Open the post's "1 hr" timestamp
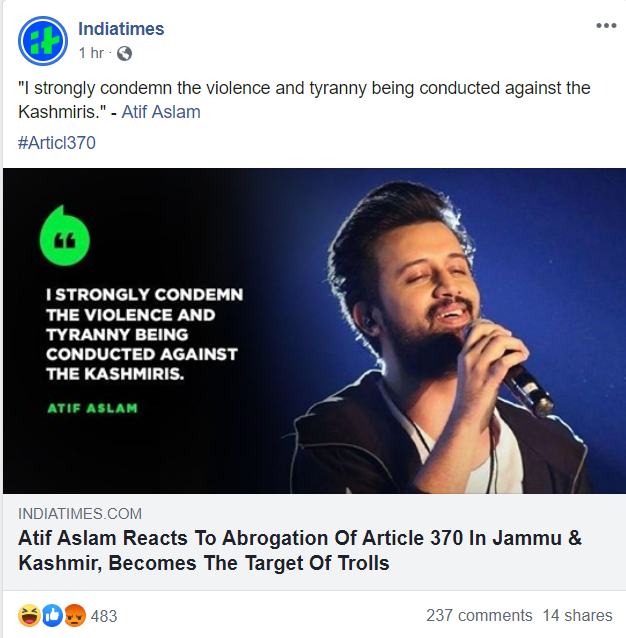Viewport: 626px width, 638px height. (91, 53)
